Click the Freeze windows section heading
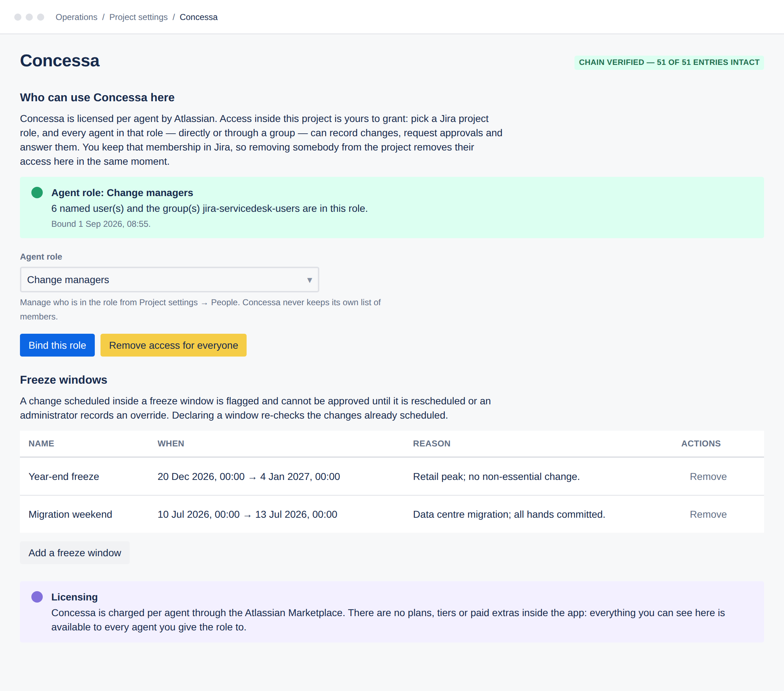 coord(64,380)
